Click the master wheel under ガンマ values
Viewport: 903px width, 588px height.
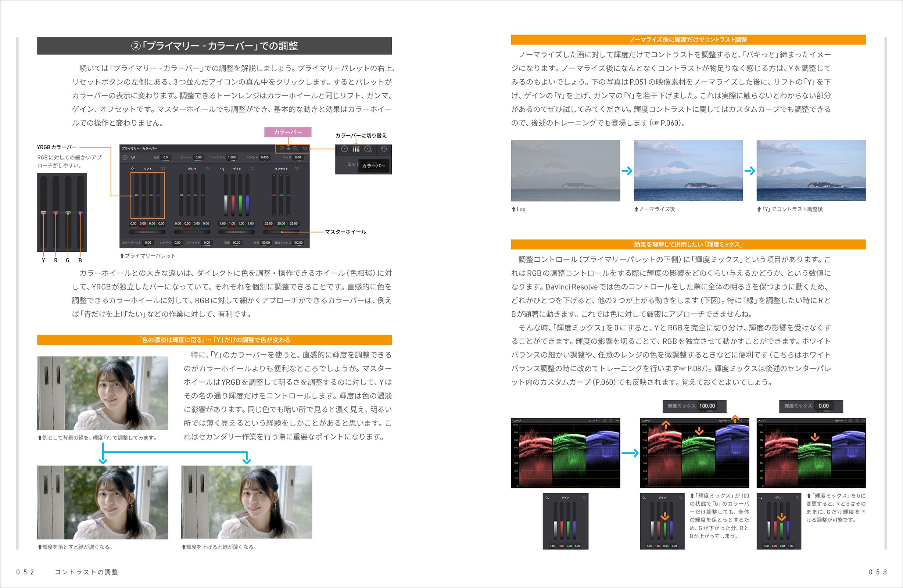point(192,232)
